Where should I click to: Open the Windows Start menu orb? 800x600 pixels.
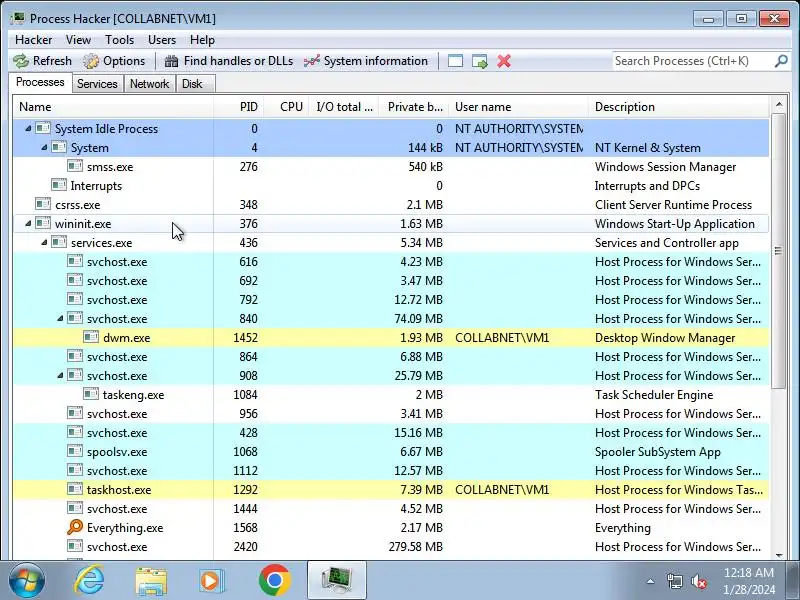(27, 581)
